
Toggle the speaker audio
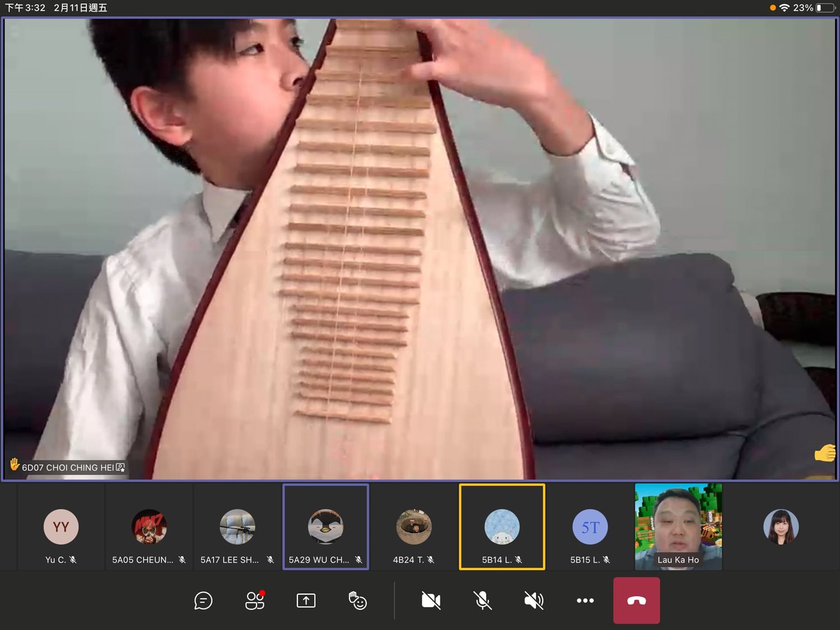[x=534, y=601]
